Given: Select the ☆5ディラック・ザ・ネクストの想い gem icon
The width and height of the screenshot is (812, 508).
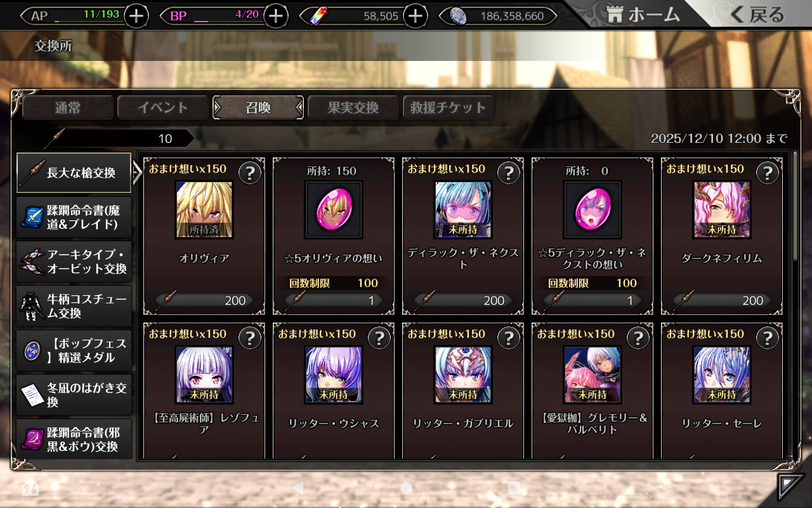Looking at the screenshot, I should click(x=592, y=210).
